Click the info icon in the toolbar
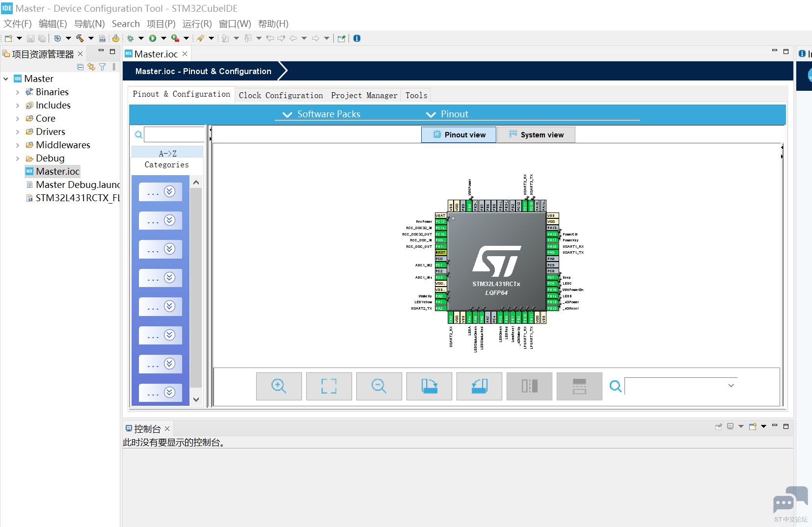The width and height of the screenshot is (812, 527). 357,38
